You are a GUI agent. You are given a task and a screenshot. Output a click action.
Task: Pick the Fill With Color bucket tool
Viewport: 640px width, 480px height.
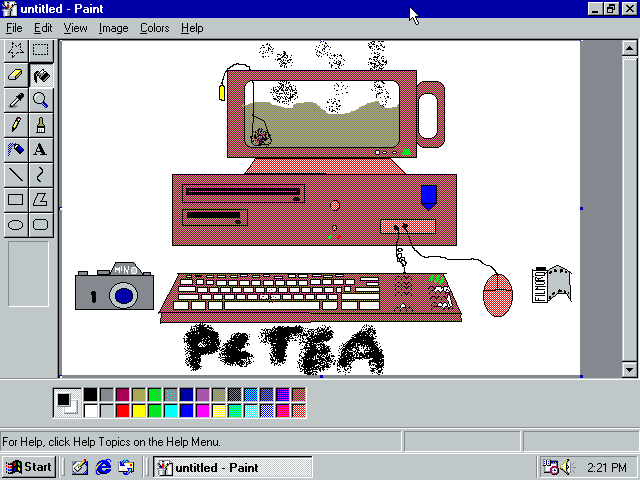point(41,75)
